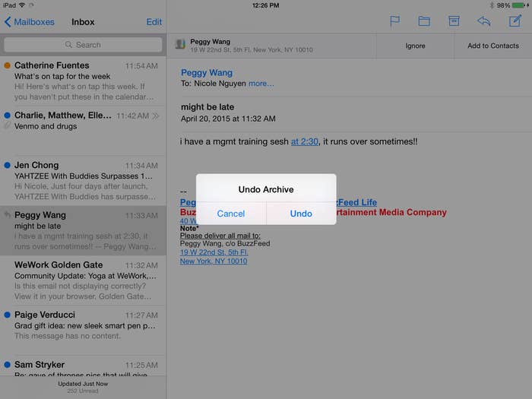Tap the Updated Just Now status text
Screen dimensions: 532x399
coord(83,384)
